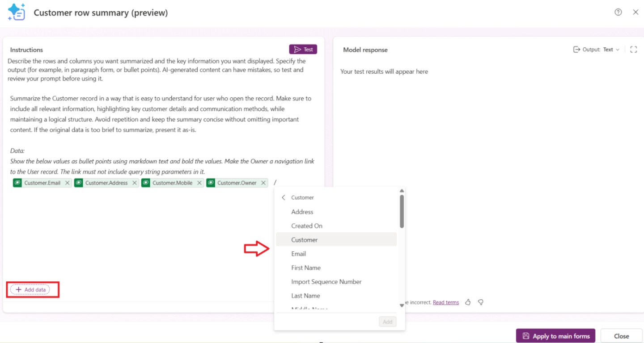The image size is (644, 343).
Task: Click inside the instructions prompt text
Action: pyautogui.click(x=161, y=114)
